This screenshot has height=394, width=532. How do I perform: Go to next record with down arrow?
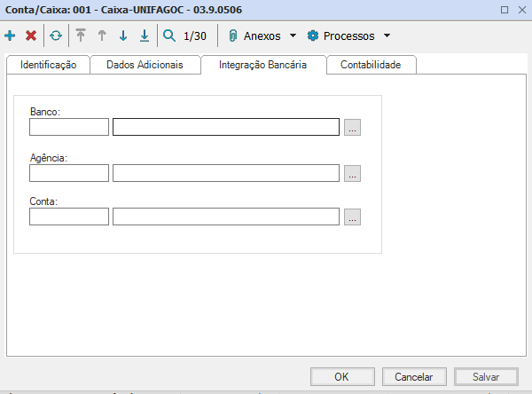[123, 36]
